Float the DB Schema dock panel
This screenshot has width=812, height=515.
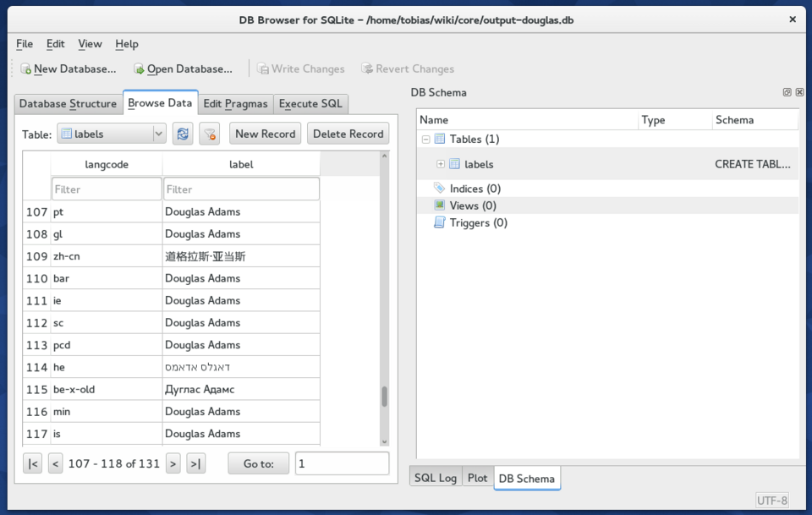(x=787, y=92)
